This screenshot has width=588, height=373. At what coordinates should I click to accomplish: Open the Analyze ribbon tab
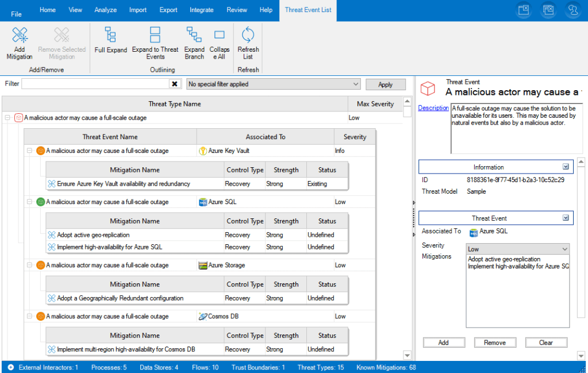pyautogui.click(x=105, y=10)
